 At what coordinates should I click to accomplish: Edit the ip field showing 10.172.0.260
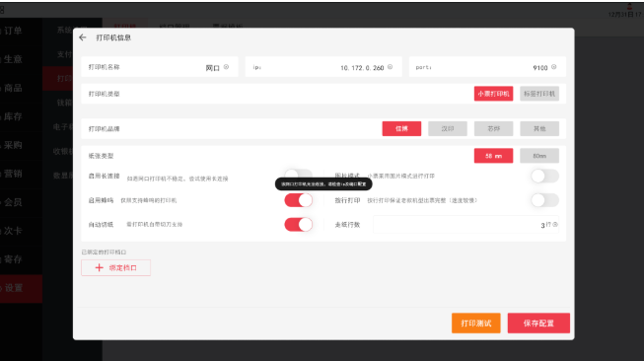click(x=323, y=67)
